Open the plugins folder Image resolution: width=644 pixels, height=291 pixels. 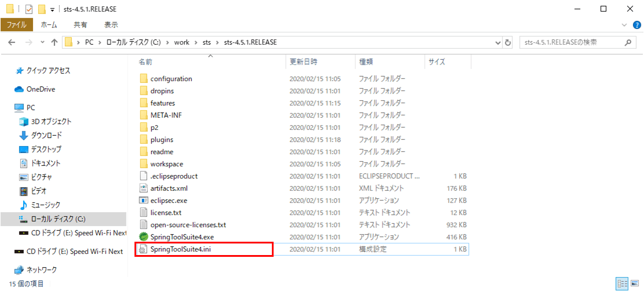(162, 140)
